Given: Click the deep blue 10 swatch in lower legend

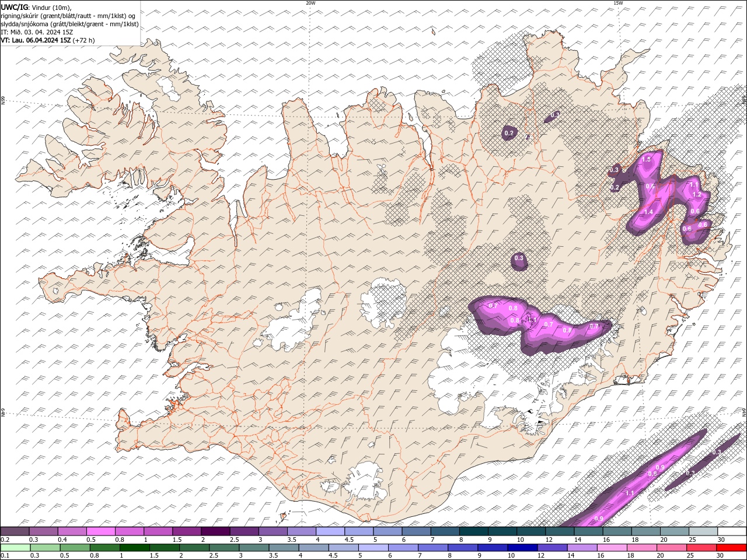Looking at the screenshot, I should pyautogui.click(x=522, y=548).
